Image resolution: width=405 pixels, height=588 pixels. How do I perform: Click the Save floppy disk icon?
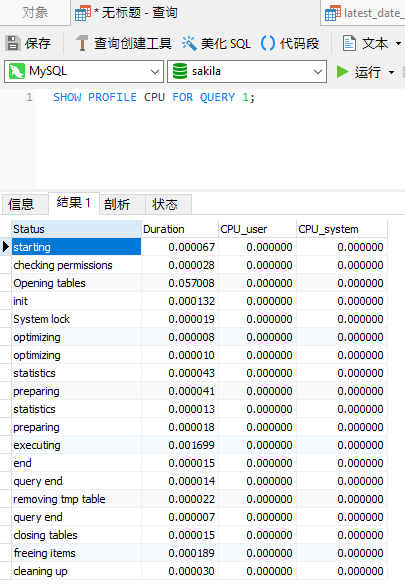point(13,43)
